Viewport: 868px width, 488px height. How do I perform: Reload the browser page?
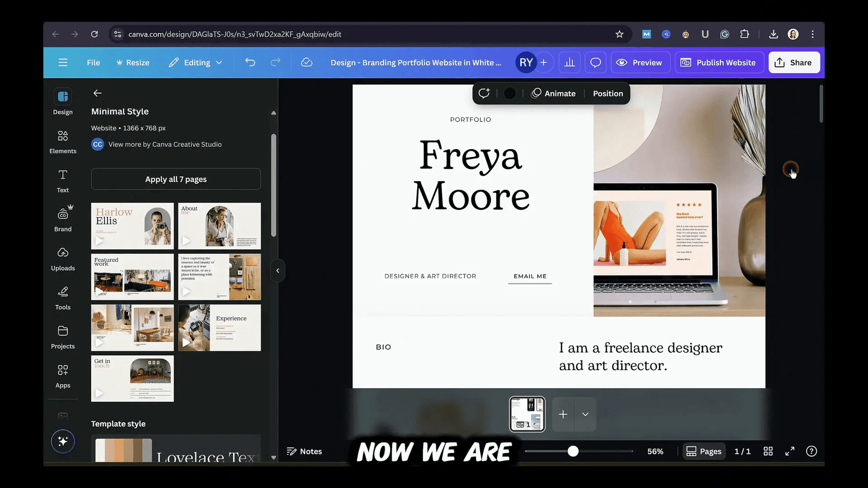click(x=94, y=34)
